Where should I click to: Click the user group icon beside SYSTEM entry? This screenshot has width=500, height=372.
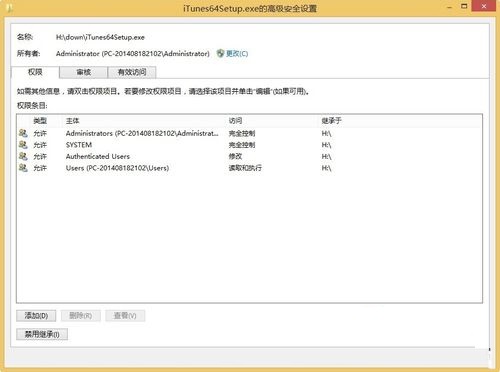pos(23,145)
